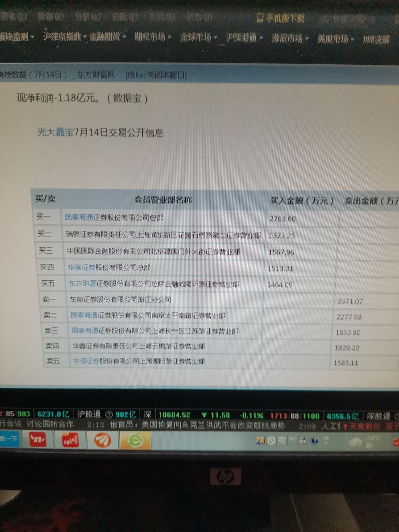This screenshot has width=399, height=532.
Task: Open 国泰海通 link in 卖二 row
Action: (84, 315)
